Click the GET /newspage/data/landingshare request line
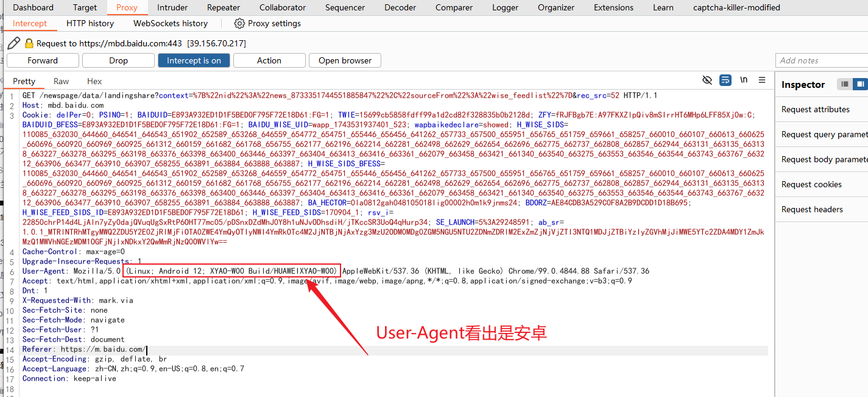The image size is (868, 397). (340, 95)
